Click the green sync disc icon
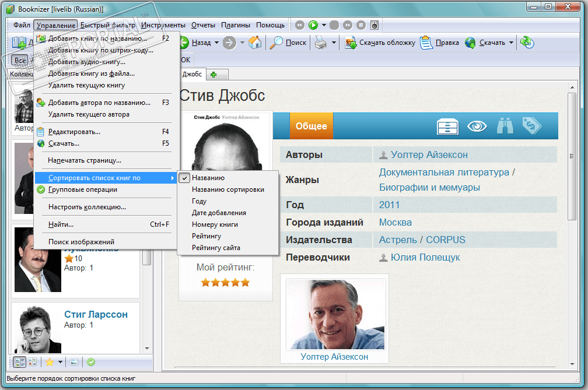This screenshot has height=390, width=588. [527, 43]
